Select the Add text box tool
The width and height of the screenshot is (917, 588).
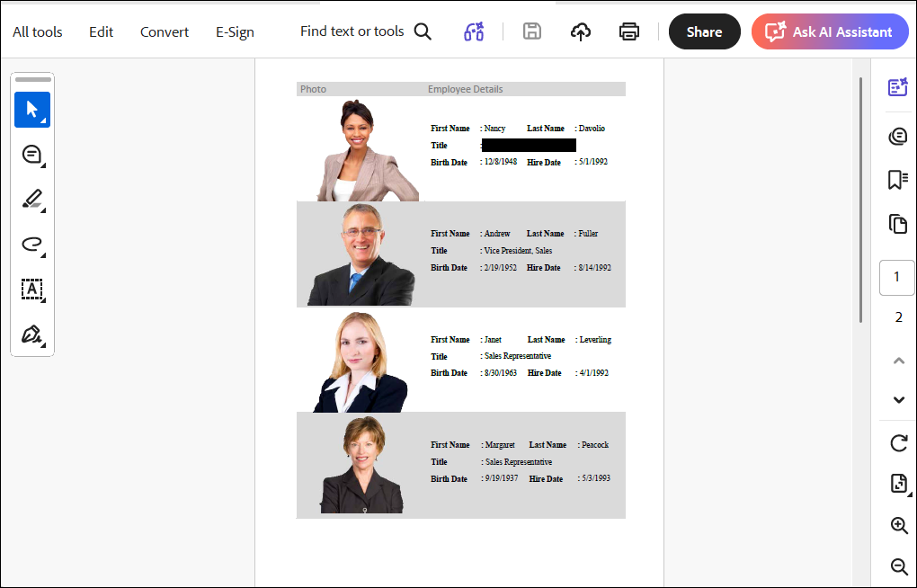[x=32, y=290]
